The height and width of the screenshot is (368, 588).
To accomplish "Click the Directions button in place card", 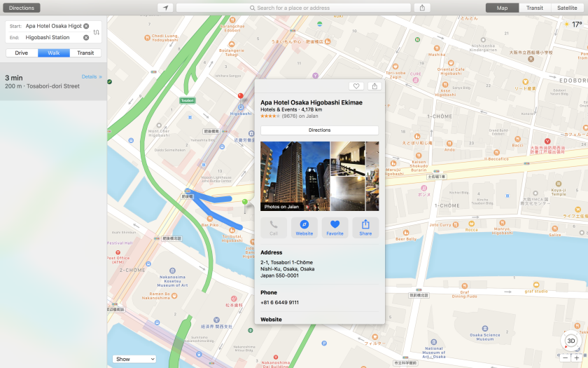I will (x=319, y=130).
